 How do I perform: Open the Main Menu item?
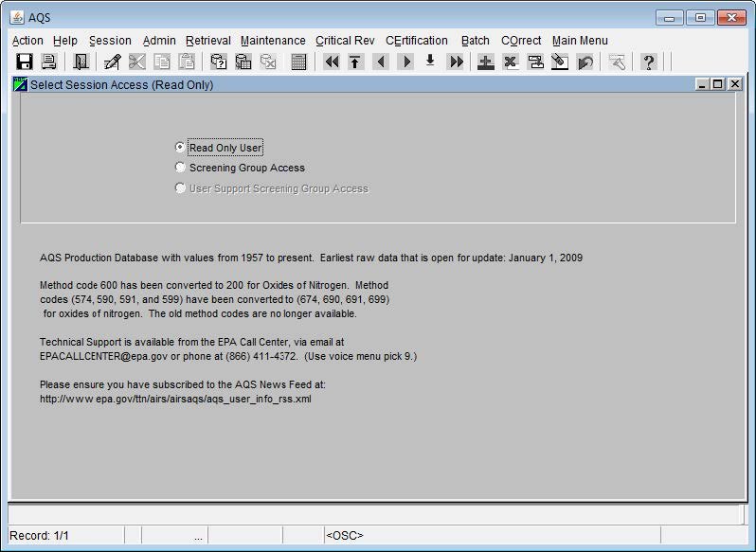[x=580, y=41]
